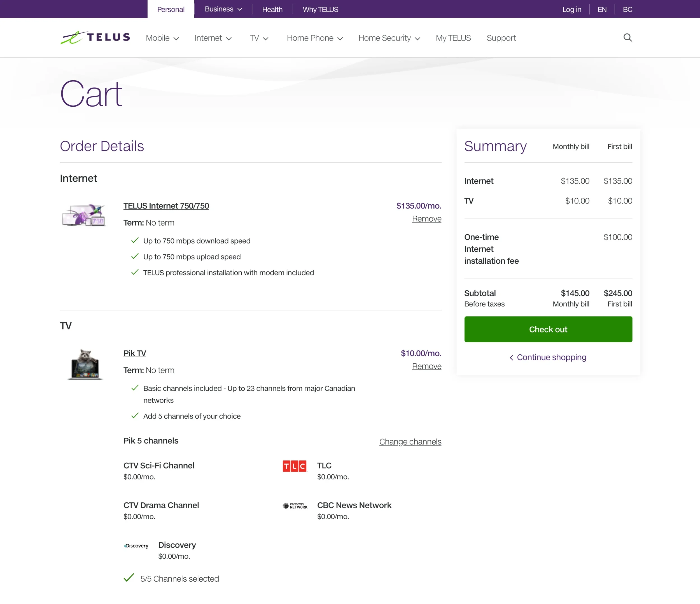
Task: Open the Pik TV product link
Action: pyautogui.click(x=134, y=353)
